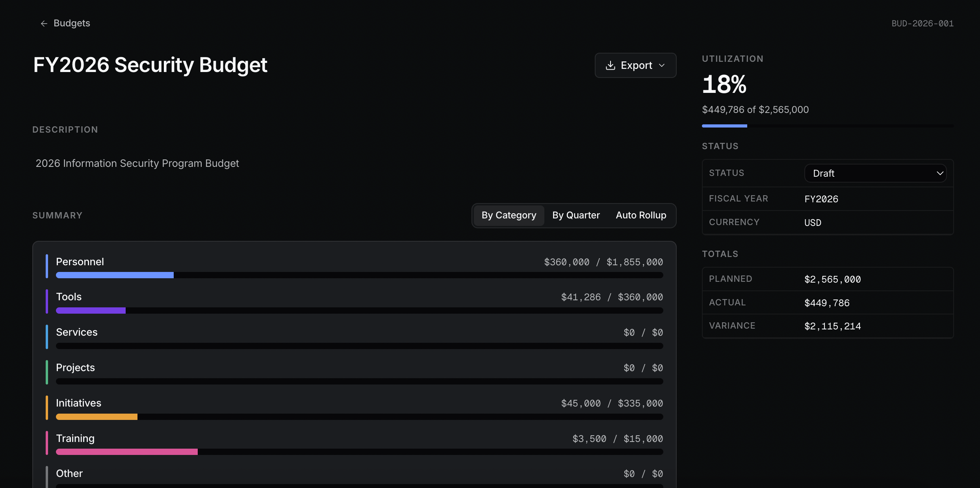
Task: Select the Training category row label
Action: point(75,438)
